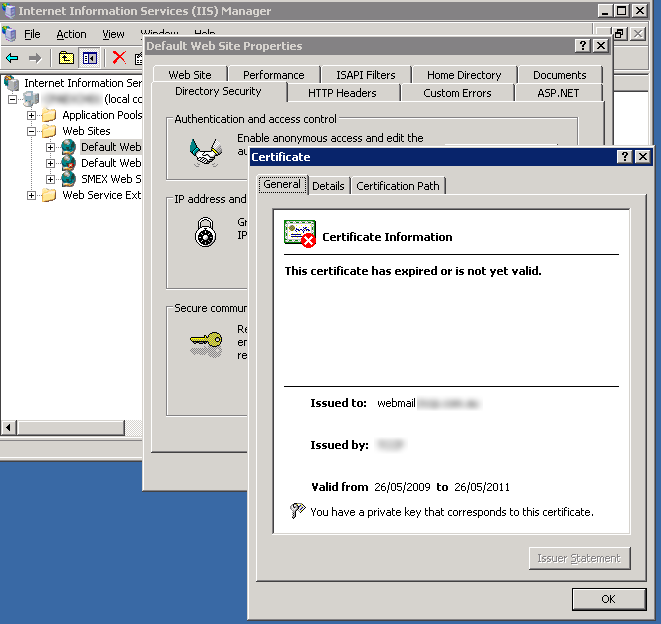The height and width of the screenshot is (624, 661).
Task: Select Internet Information Services root node
Action: 83,83
